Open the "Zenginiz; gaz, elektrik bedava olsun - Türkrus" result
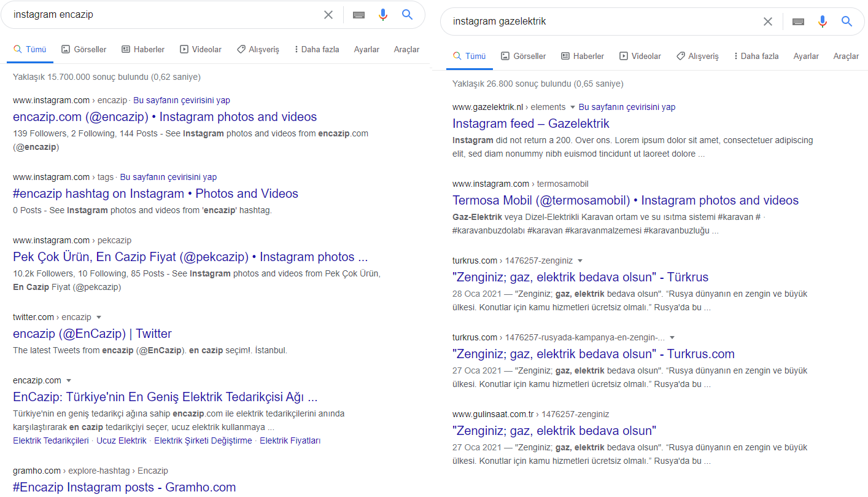The height and width of the screenshot is (497, 868). 581,277
